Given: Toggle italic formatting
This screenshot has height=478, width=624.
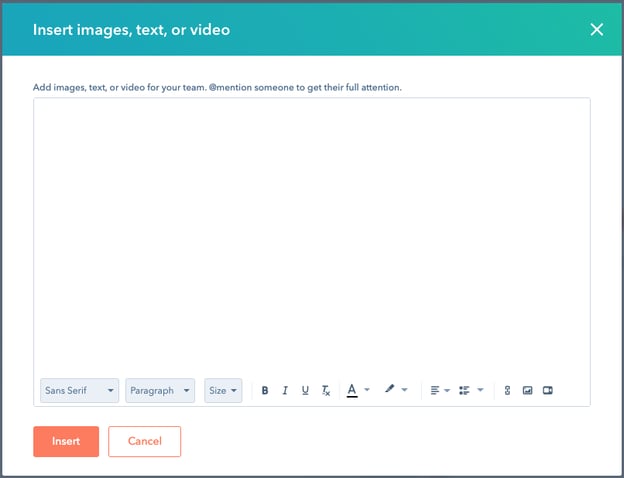Looking at the screenshot, I should pos(285,390).
